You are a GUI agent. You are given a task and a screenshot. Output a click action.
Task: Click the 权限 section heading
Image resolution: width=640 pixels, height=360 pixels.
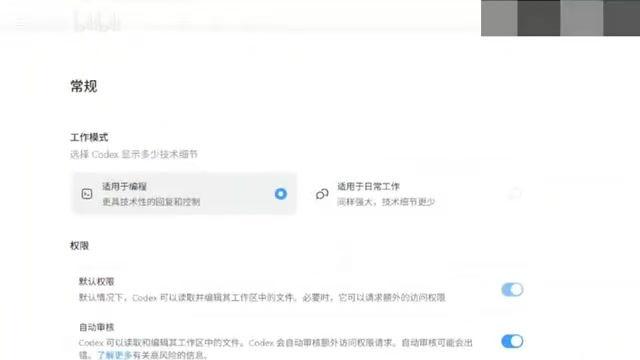[x=80, y=246]
